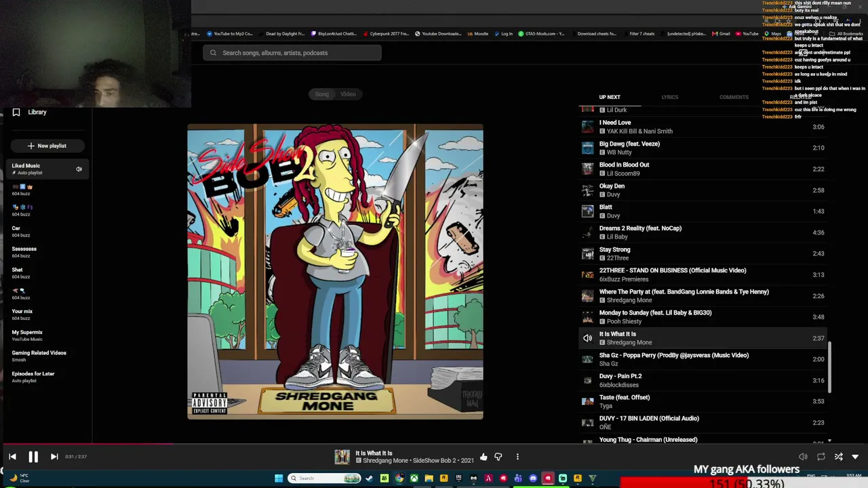Open the Windows Start menu
Image resolution: width=868 pixels, height=488 pixels.
tap(279, 479)
